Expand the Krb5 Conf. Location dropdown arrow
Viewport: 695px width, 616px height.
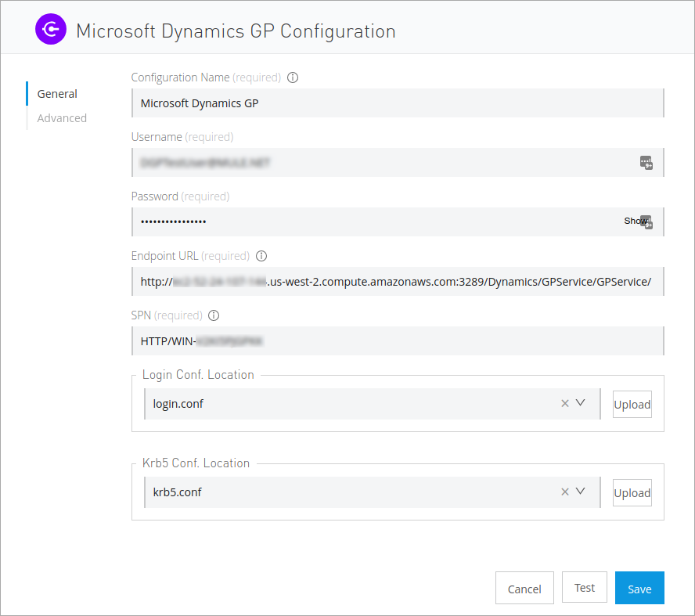coord(581,492)
